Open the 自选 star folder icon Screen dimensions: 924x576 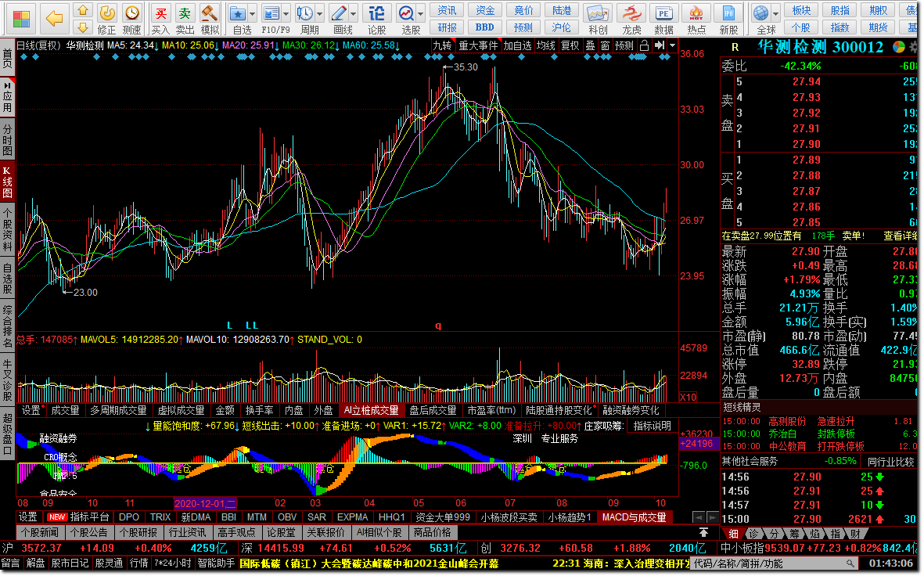click(238, 13)
